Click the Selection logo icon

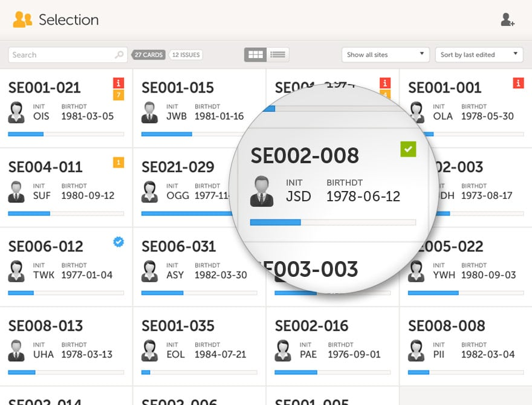22,19
